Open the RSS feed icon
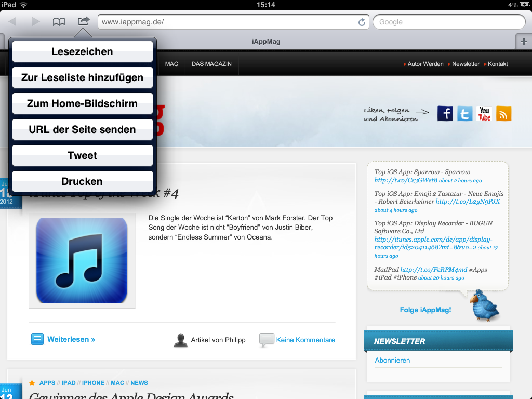This screenshot has height=399, width=532. tap(504, 113)
